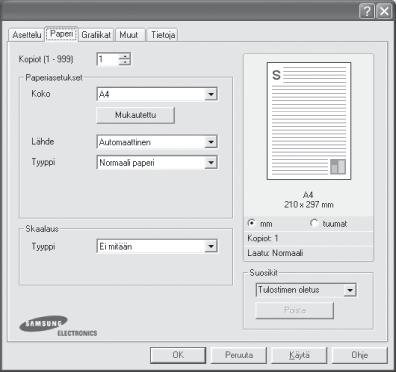Image resolution: width=396 pixels, height=372 pixels.
Task: Select the Paperi tab
Action: [x=61, y=34]
